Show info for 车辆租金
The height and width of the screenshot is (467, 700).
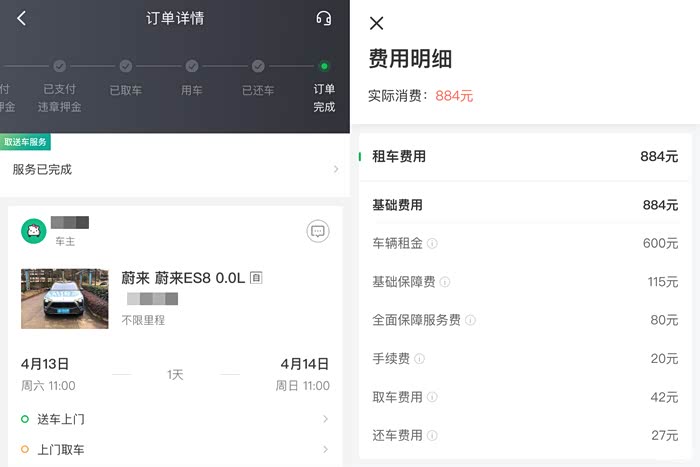click(432, 243)
